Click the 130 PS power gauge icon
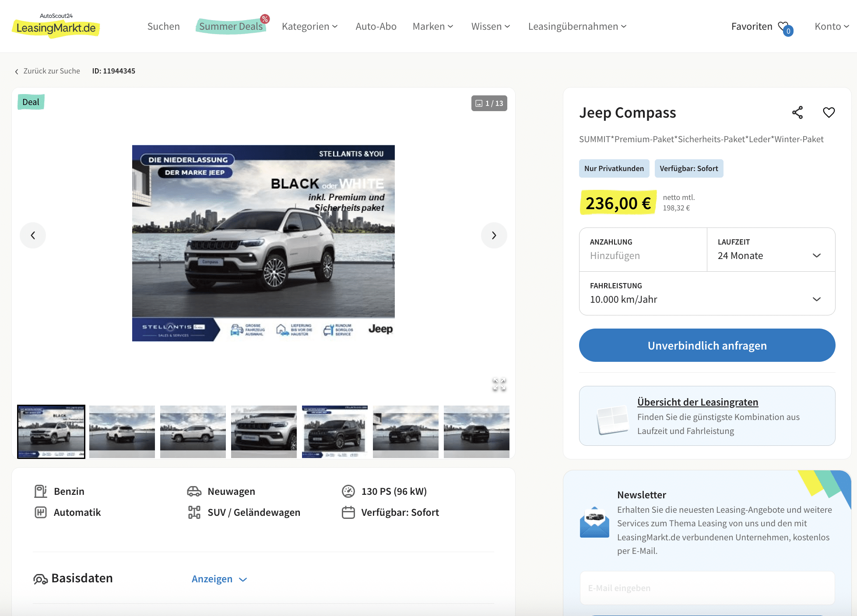The image size is (857, 616). pyautogui.click(x=348, y=491)
